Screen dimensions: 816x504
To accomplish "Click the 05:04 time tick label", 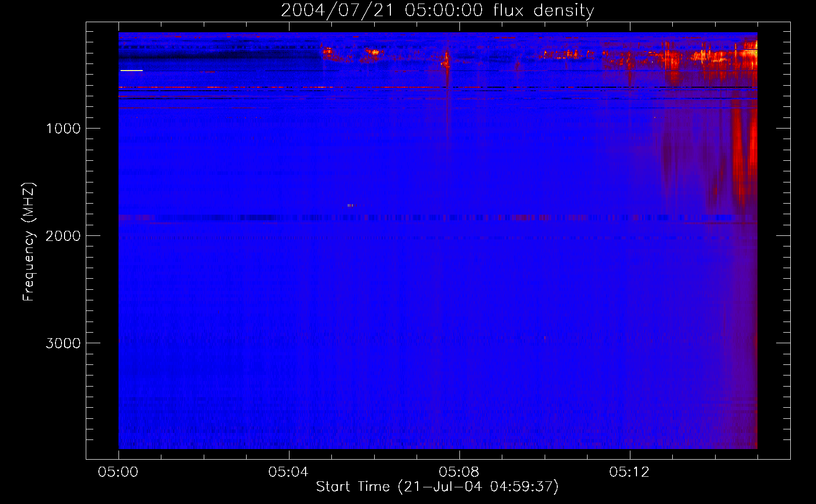I will 288,472.
